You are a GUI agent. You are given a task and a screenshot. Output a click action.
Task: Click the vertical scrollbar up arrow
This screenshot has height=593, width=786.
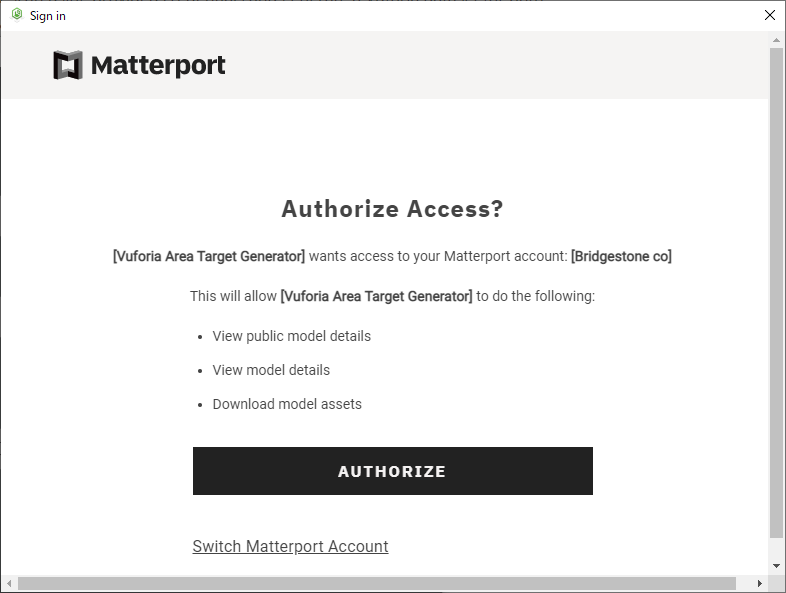tap(777, 39)
